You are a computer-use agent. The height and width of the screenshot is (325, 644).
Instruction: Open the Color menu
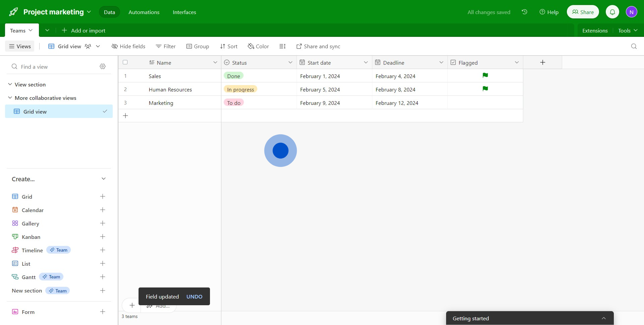[258, 46]
